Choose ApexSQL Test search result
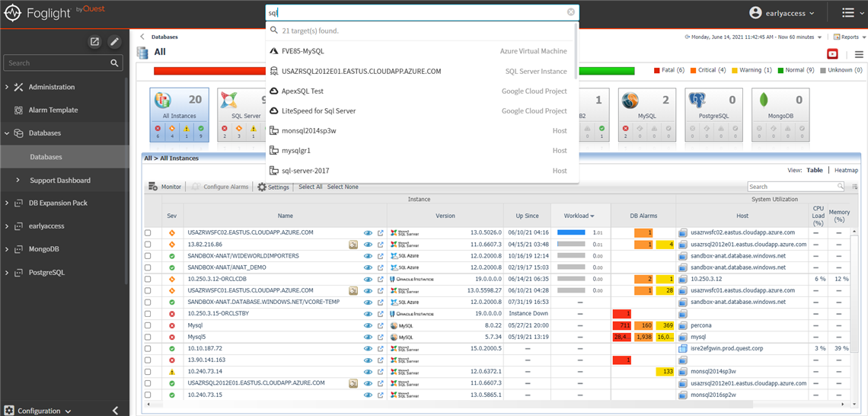 pos(422,91)
